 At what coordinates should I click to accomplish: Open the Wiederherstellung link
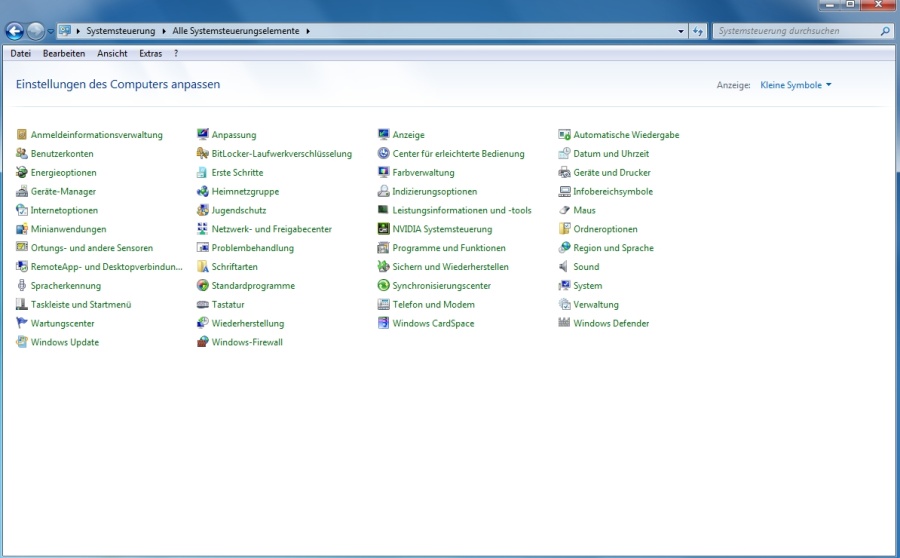(x=248, y=323)
